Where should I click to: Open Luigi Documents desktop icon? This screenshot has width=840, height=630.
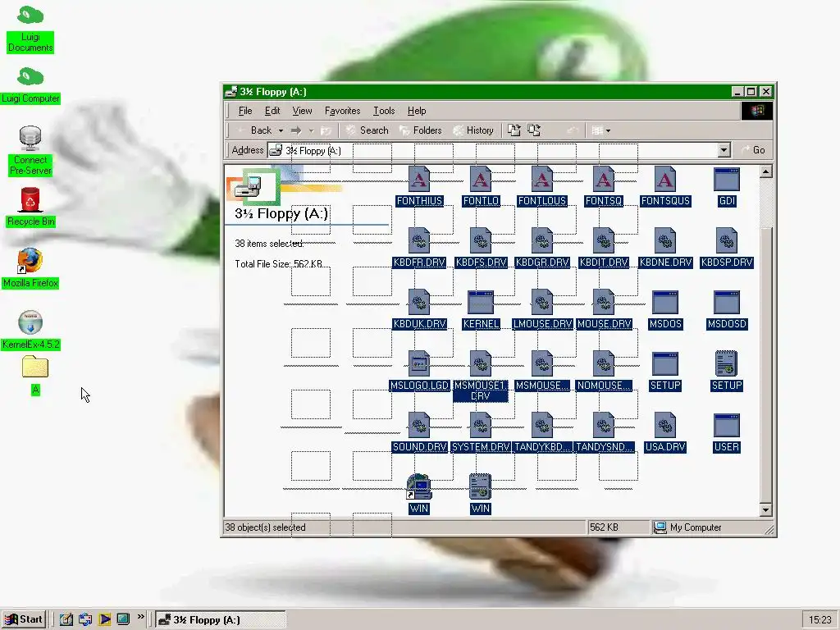pos(30,29)
